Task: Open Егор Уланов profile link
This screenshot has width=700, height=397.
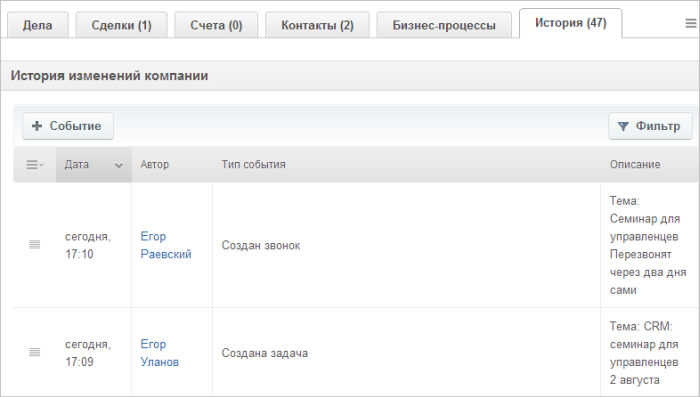Action: coord(160,353)
